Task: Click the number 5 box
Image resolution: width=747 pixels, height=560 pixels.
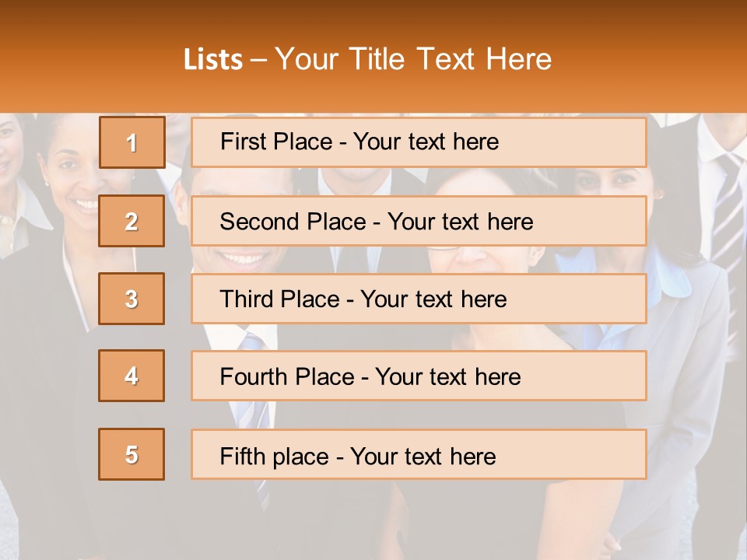Action: point(132,454)
